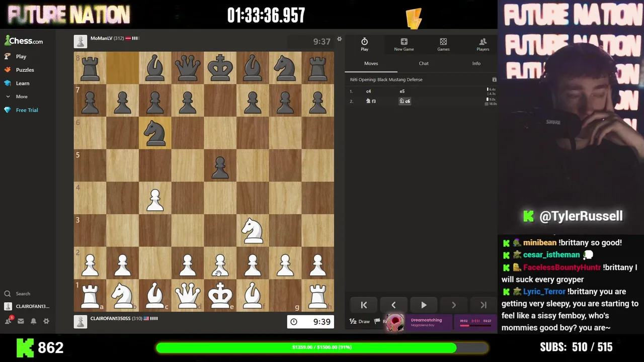
Task: Open the Games tab
Action: (443, 44)
